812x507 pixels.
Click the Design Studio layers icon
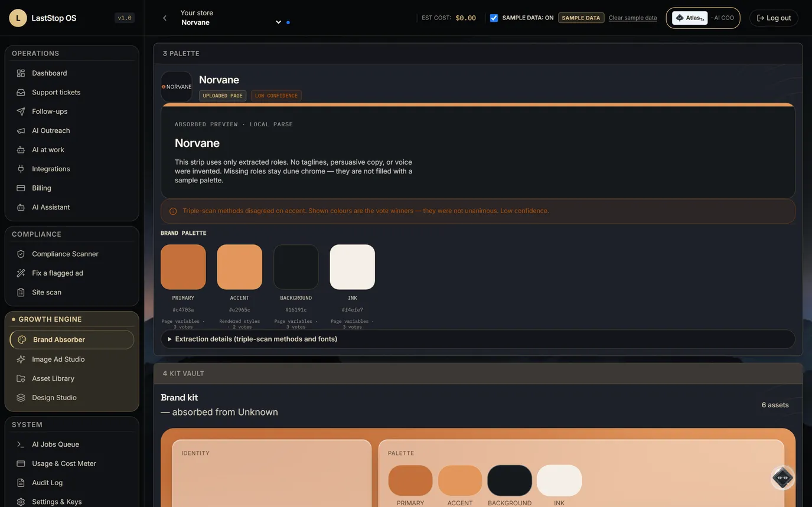pos(21,398)
